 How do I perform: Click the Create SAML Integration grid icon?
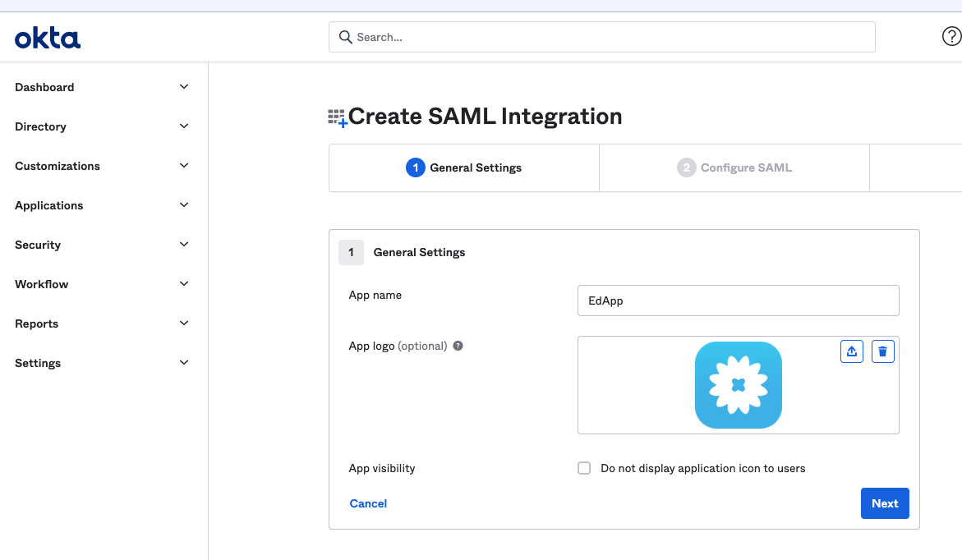[337, 117]
